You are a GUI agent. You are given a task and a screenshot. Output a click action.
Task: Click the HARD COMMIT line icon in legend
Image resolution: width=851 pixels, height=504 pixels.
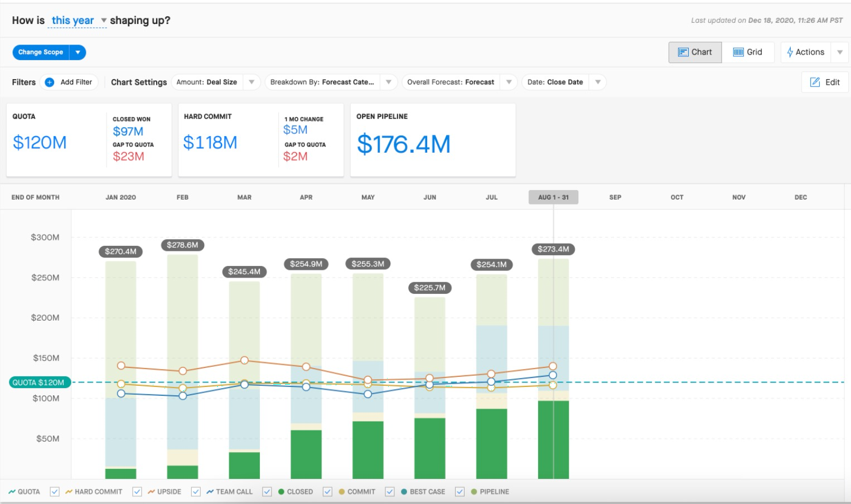(69, 492)
